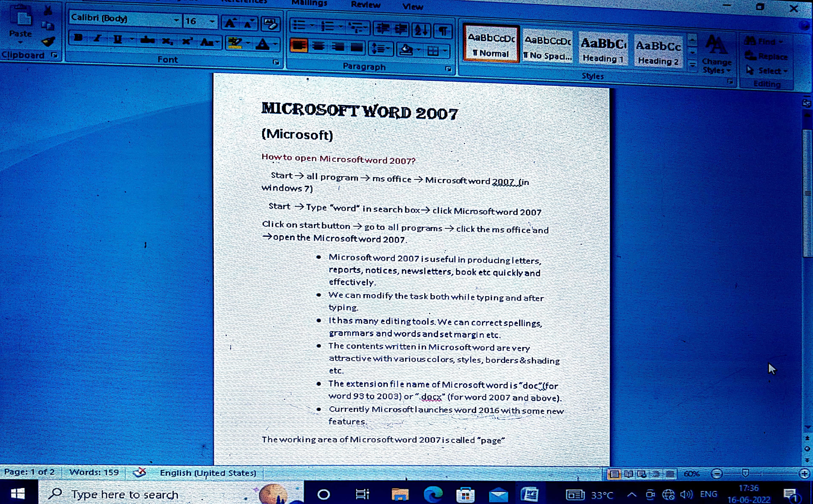813x504 pixels.
Task: Click the Center alignment icon
Action: pos(318,46)
